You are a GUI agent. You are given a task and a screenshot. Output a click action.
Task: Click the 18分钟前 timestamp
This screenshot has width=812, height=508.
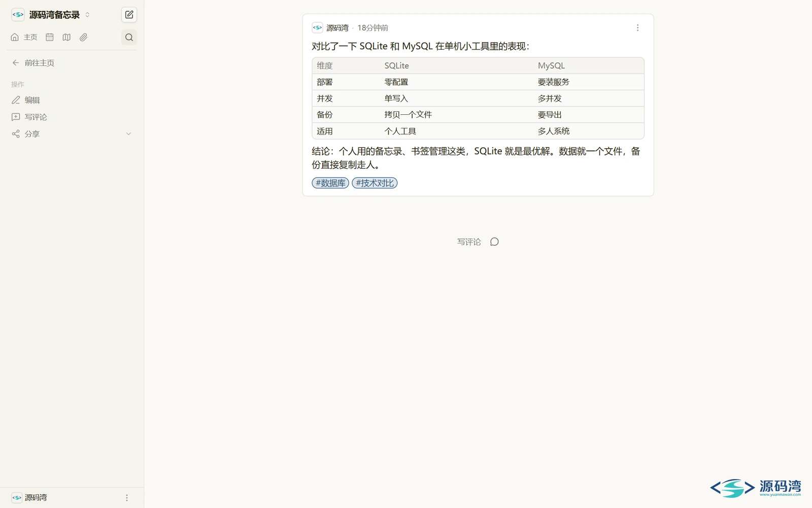(373, 28)
